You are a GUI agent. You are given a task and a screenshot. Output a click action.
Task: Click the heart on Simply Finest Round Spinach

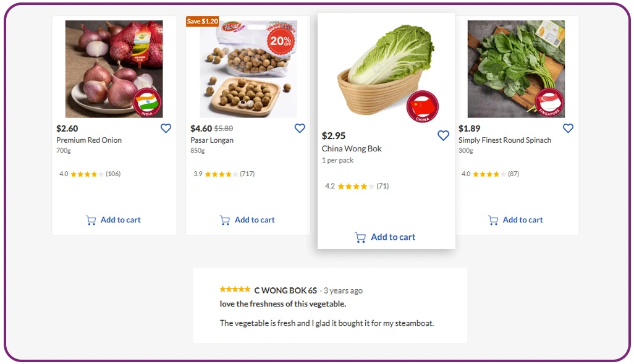(x=568, y=128)
